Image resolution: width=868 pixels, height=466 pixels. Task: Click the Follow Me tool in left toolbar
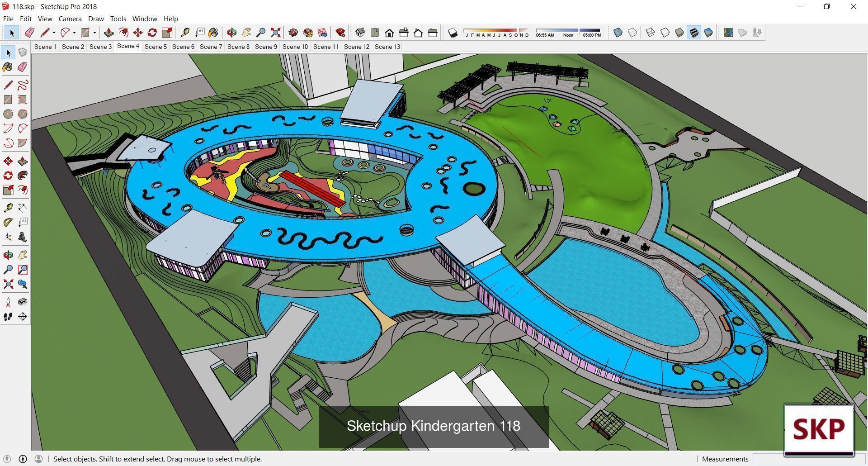click(x=23, y=176)
